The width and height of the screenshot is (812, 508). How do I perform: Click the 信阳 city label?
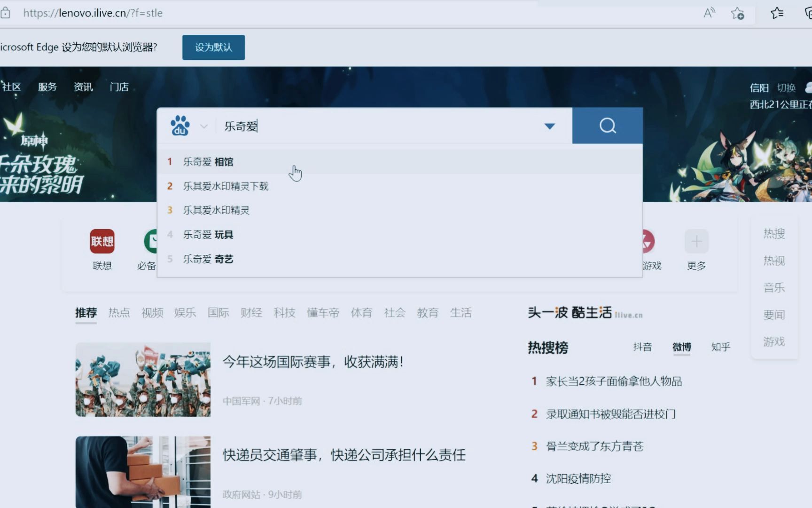click(759, 88)
